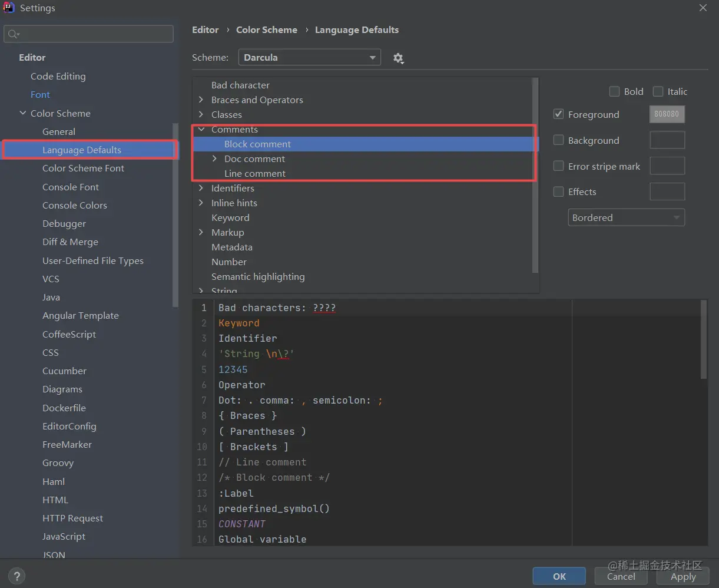
Task: Click '// Line comment' in the preview
Action: pyautogui.click(x=263, y=462)
